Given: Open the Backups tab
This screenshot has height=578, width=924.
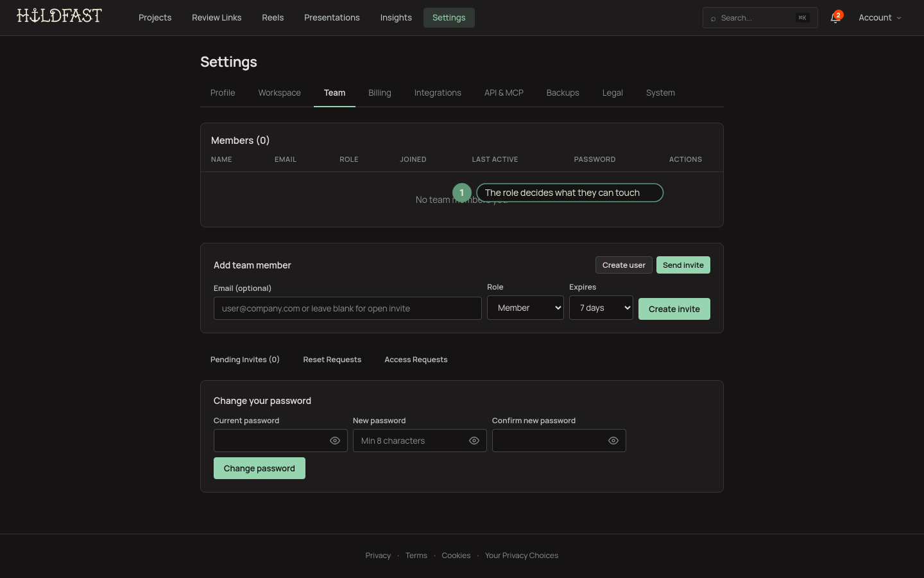Looking at the screenshot, I should [563, 93].
